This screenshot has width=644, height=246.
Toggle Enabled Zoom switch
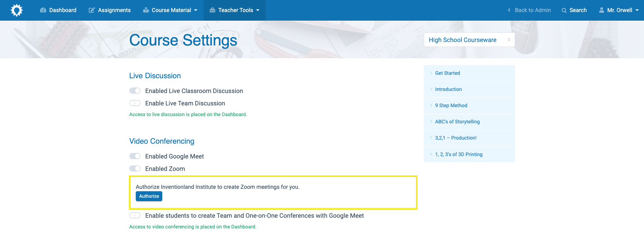(x=135, y=168)
